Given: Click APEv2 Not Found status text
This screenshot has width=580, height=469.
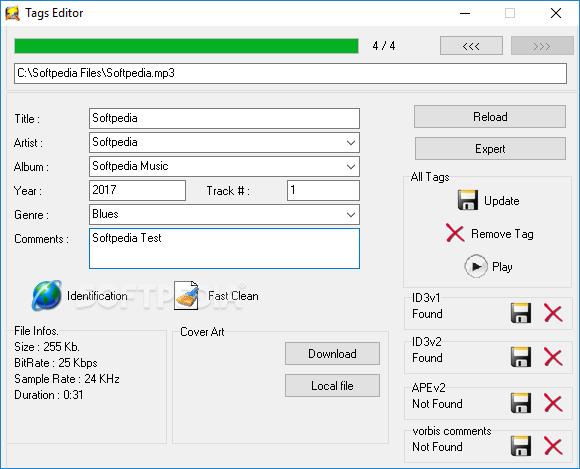Looking at the screenshot, I should [437, 404].
